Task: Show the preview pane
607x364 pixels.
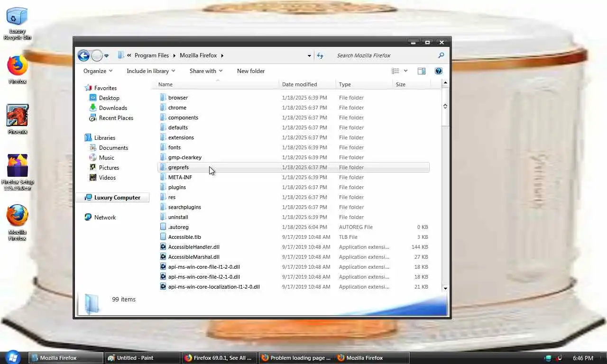Action: [421, 71]
